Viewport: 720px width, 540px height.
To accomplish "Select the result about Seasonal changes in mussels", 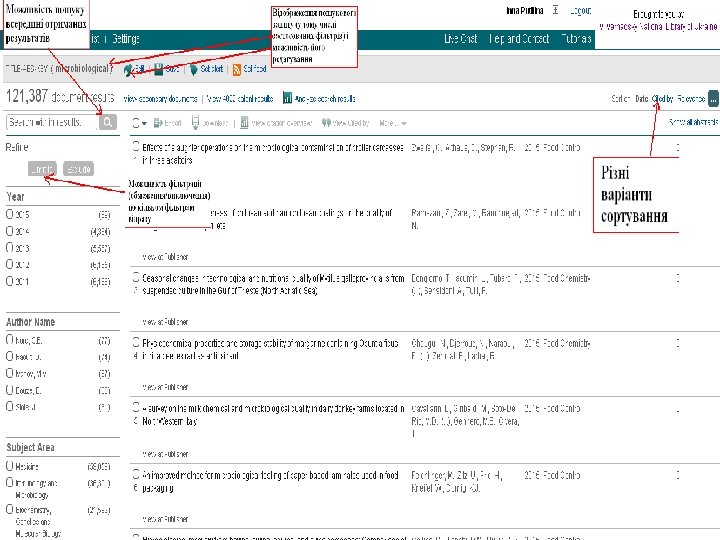I will (x=136, y=277).
